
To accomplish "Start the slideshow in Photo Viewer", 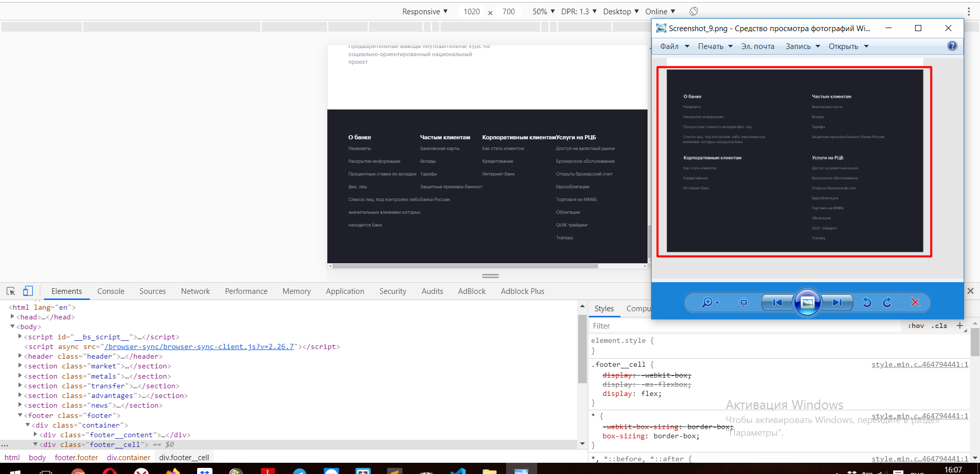I will pos(807,303).
